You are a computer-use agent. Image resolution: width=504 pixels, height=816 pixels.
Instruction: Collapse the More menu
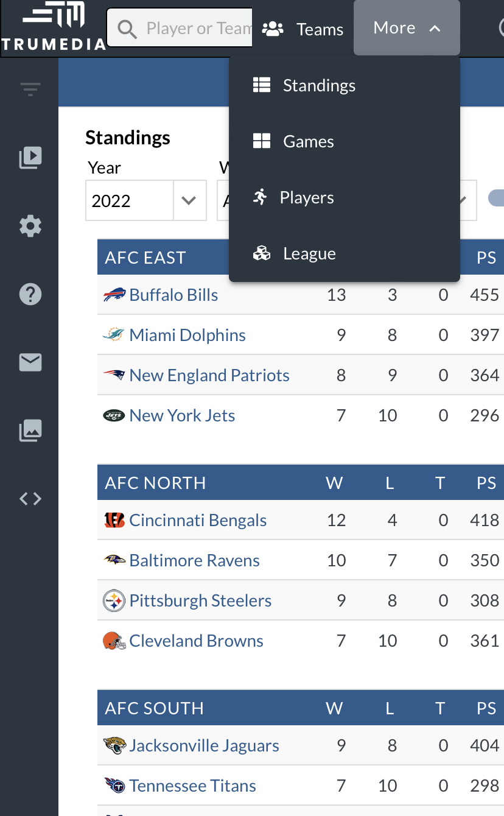pyautogui.click(x=406, y=28)
